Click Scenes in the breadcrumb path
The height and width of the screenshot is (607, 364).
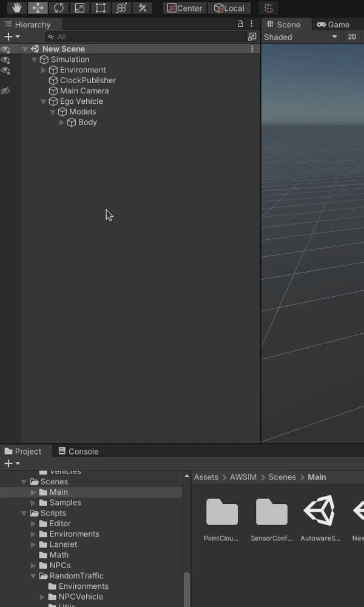282,477
